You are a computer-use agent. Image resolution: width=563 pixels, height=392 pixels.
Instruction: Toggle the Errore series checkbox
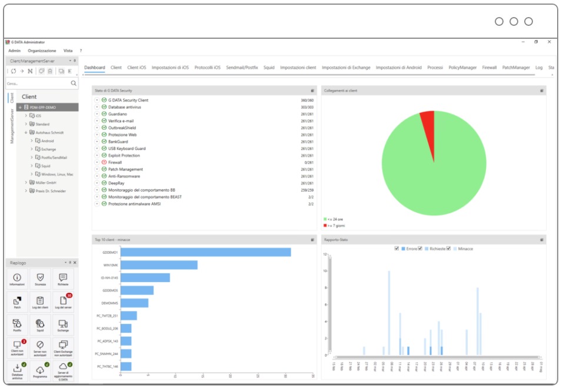click(x=397, y=248)
